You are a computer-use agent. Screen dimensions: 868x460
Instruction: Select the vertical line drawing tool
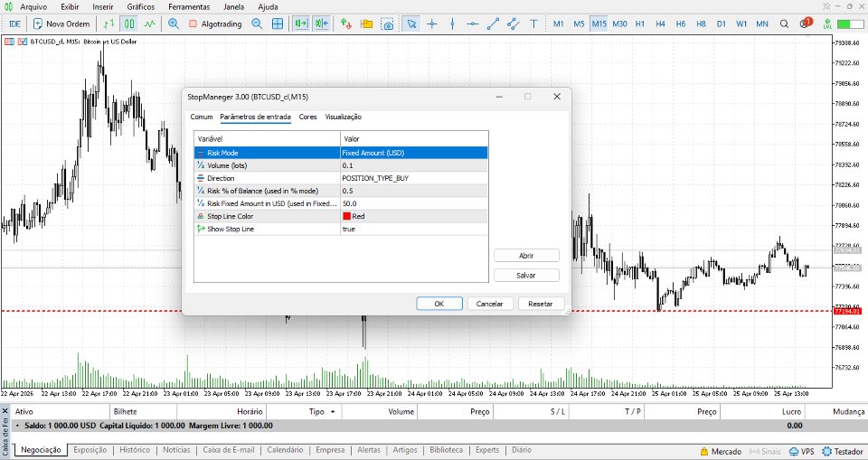click(x=452, y=23)
